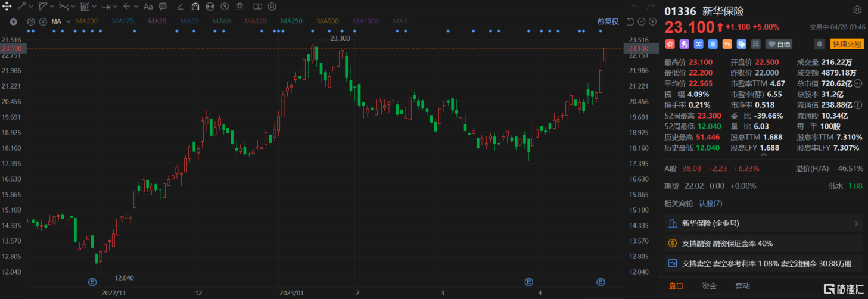Switch to 盘口 tab

676,286
